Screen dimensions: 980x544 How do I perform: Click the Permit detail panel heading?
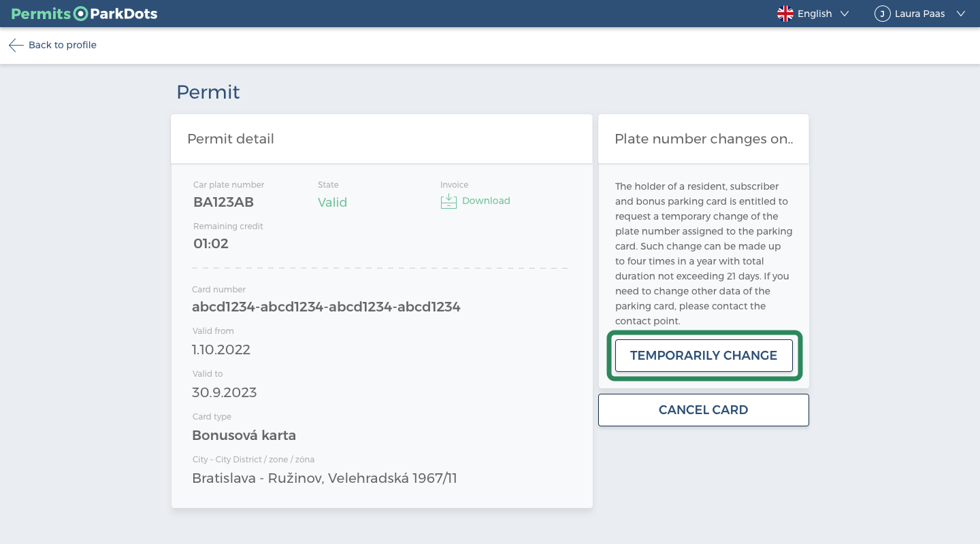click(231, 139)
